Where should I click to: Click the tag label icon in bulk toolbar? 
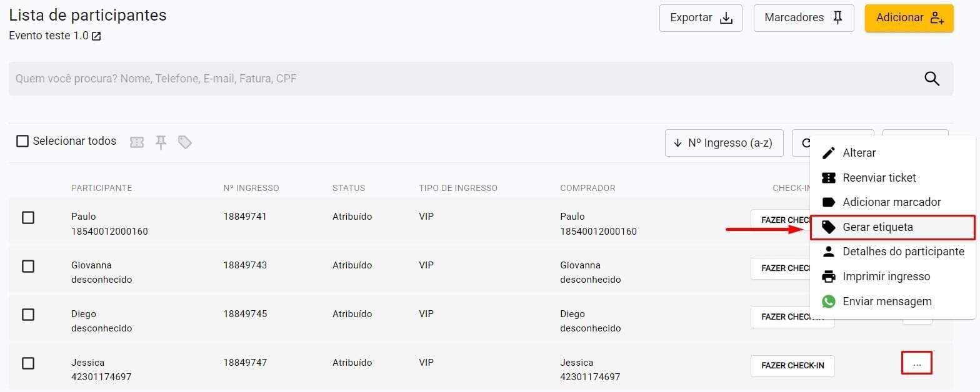[x=184, y=142]
